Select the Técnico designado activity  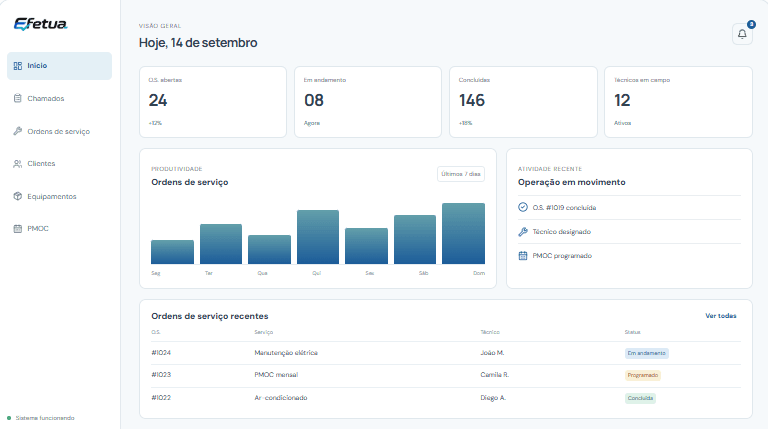tap(629, 232)
